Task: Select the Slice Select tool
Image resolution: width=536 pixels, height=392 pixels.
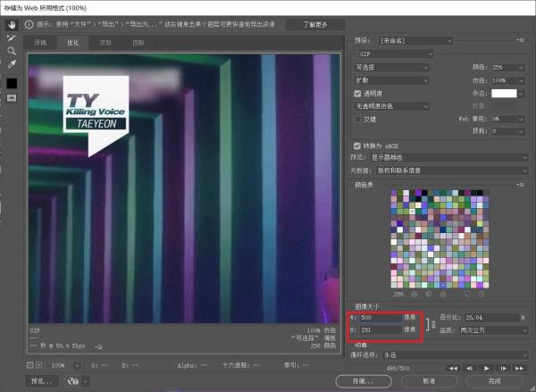Action: [x=12, y=38]
